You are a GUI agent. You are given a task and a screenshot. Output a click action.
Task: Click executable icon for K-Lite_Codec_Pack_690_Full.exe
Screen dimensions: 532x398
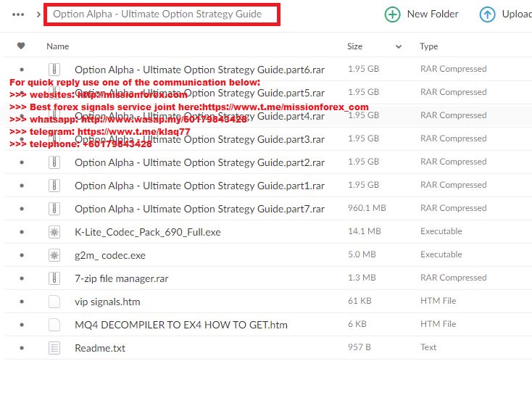click(x=54, y=232)
